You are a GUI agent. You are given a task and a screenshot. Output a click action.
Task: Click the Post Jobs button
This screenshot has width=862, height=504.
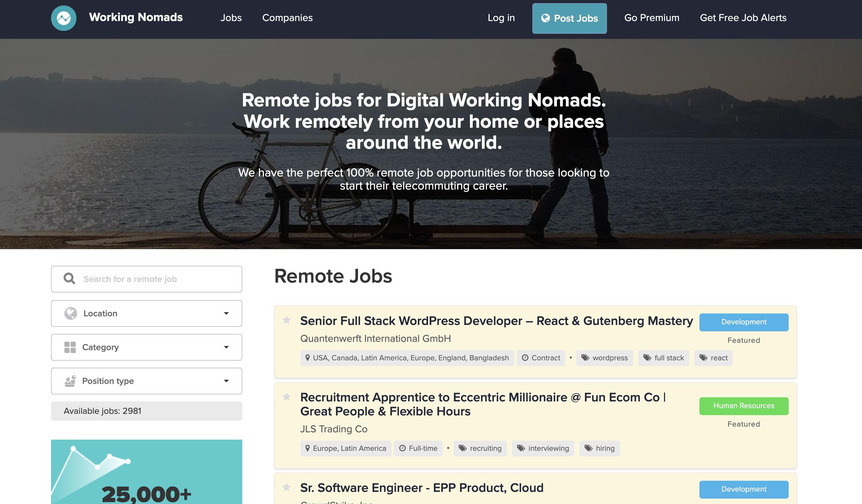tap(569, 18)
